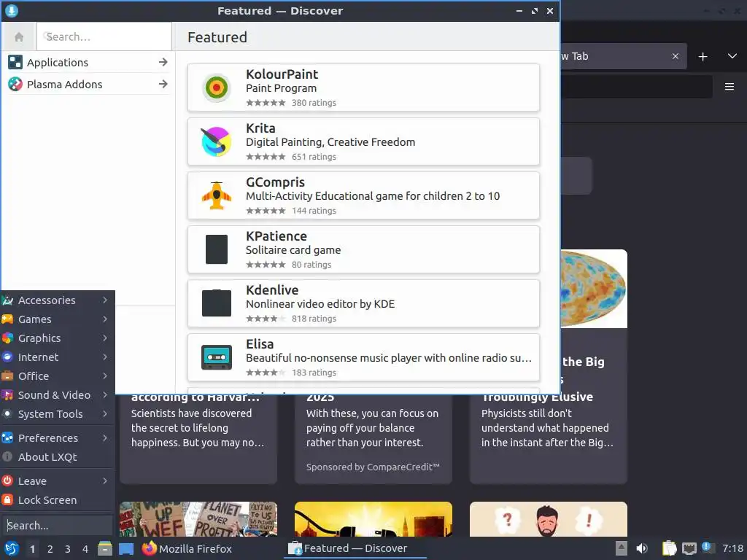Click the Kdenlive app icon
This screenshot has height=560, width=747.
[x=216, y=303]
